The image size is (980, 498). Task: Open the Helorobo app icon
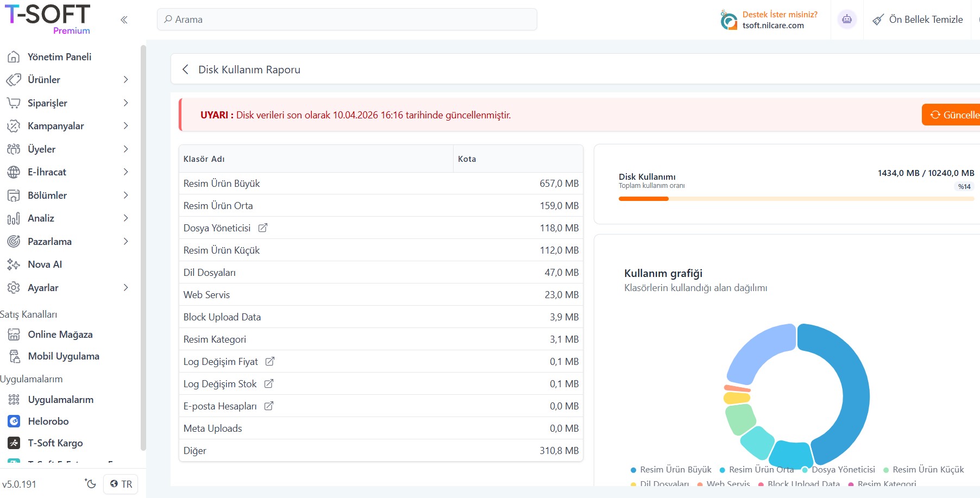14,421
